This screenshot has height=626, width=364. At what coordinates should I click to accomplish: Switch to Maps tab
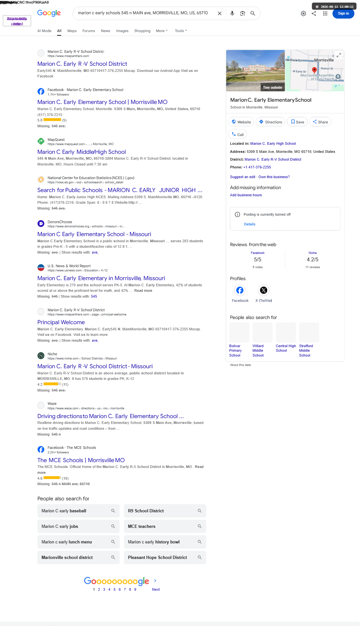(72, 31)
